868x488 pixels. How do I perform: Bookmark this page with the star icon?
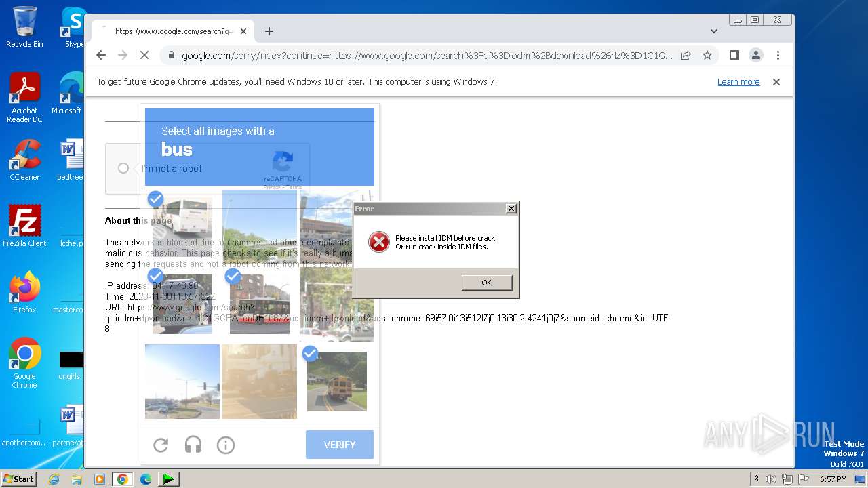707,55
